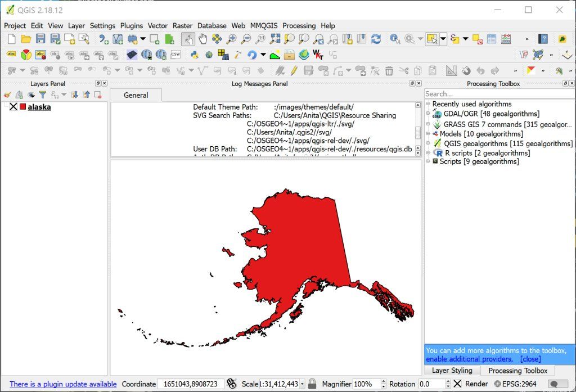The height and width of the screenshot is (392, 576).
Task: Click the enable additional providers link
Action: tap(470, 359)
